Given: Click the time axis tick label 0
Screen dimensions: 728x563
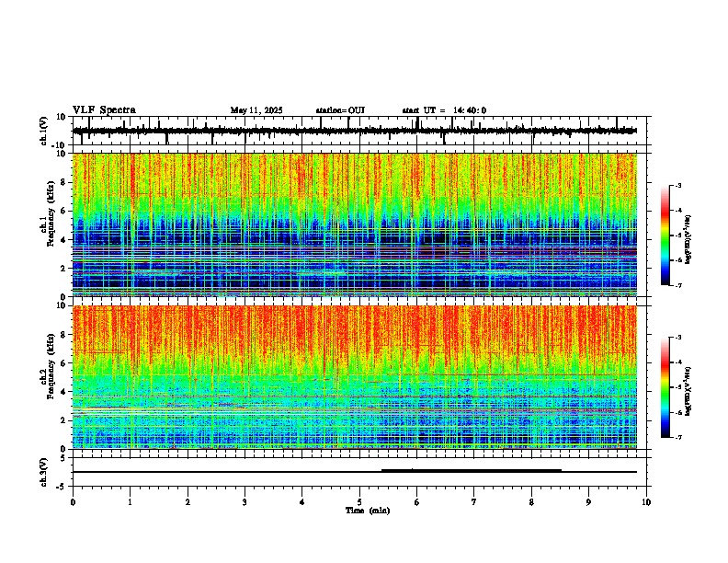Looking at the screenshot, I should click(73, 502).
